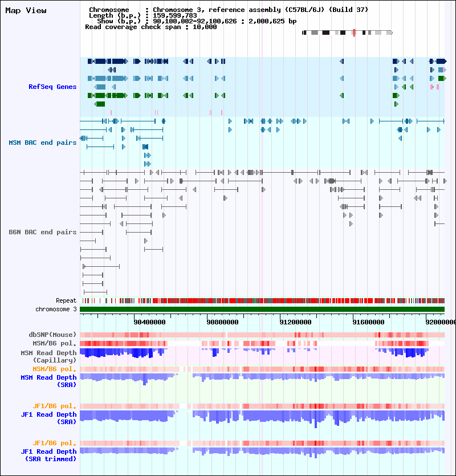456x476 pixels.
Task: Open MSM Read Depth (Capillary) label
Action: point(48,356)
